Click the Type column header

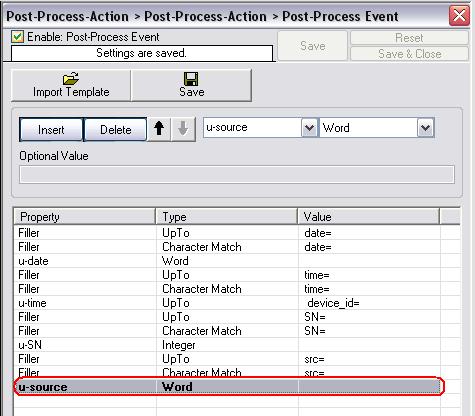pyautogui.click(x=227, y=217)
